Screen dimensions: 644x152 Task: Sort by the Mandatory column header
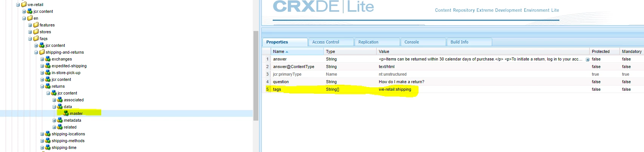(x=632, y=51)
